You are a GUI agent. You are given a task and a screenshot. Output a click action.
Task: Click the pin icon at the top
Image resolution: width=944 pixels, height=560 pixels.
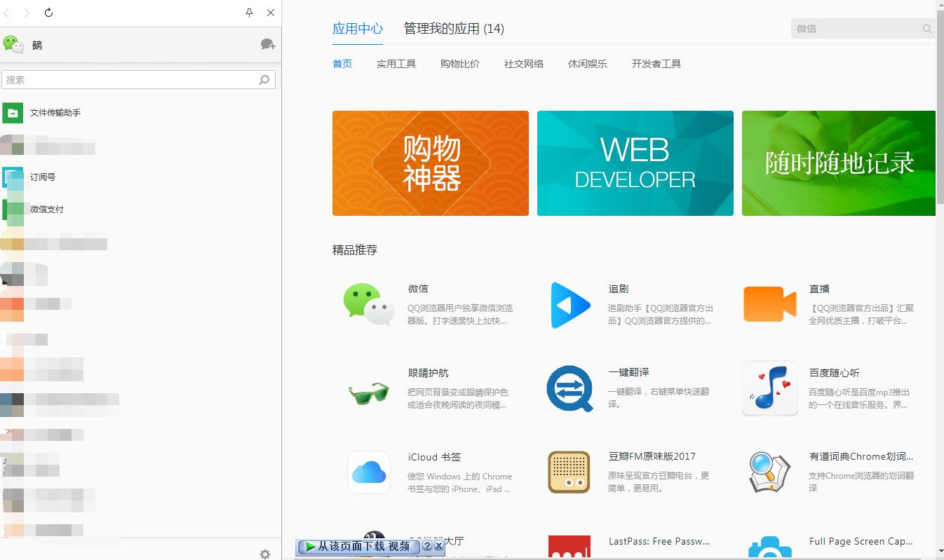248,13
